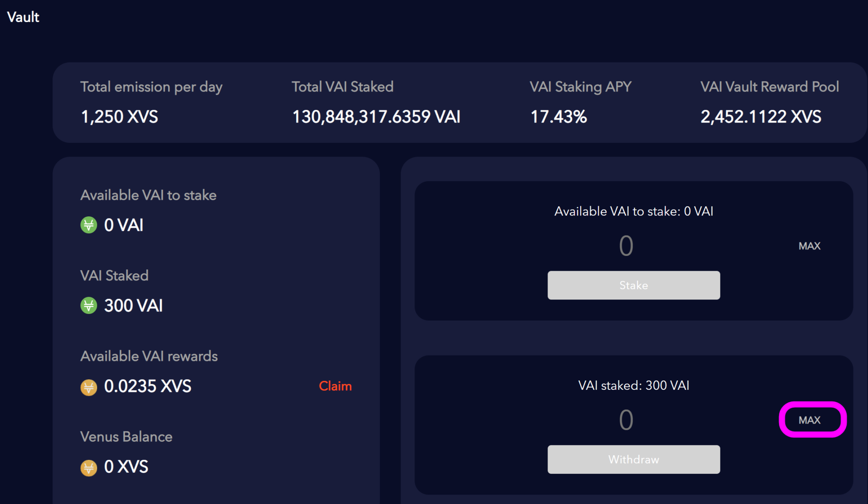Click the Withdraw button

[634, 459]
